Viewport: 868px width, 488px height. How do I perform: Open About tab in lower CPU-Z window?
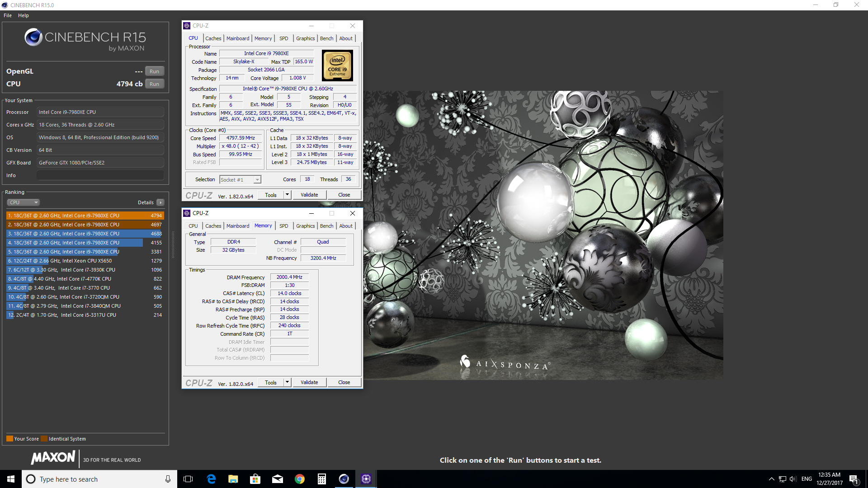(x=346, y=226)
